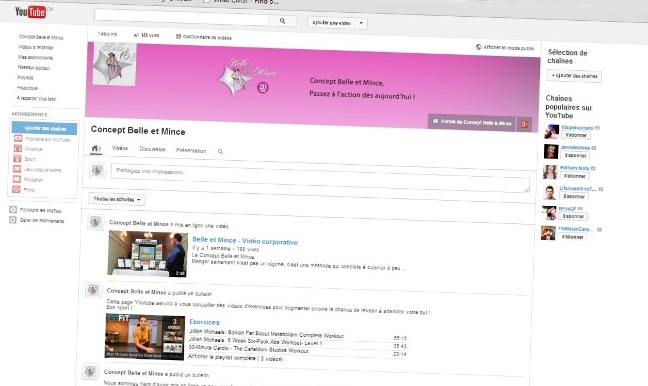The image size is (648, 386).
Task: Open Vidéos à regarder in sidebar
Action: [x=36, y=47]
